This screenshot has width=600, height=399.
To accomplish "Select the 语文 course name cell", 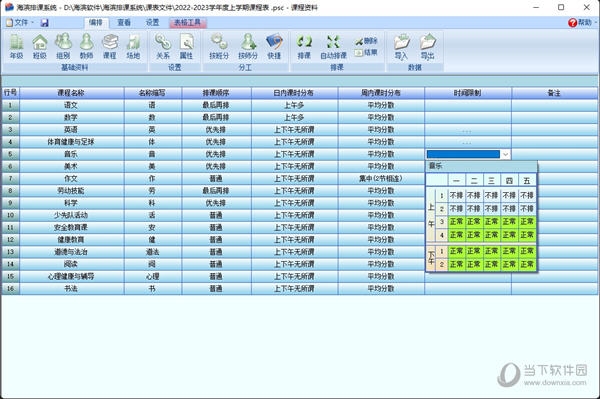I will 71,105.
